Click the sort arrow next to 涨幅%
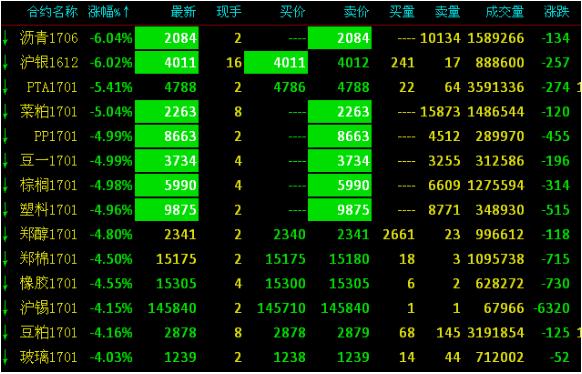Image resolution: width=582 pixels, height=374 pixels. point(127,12)
